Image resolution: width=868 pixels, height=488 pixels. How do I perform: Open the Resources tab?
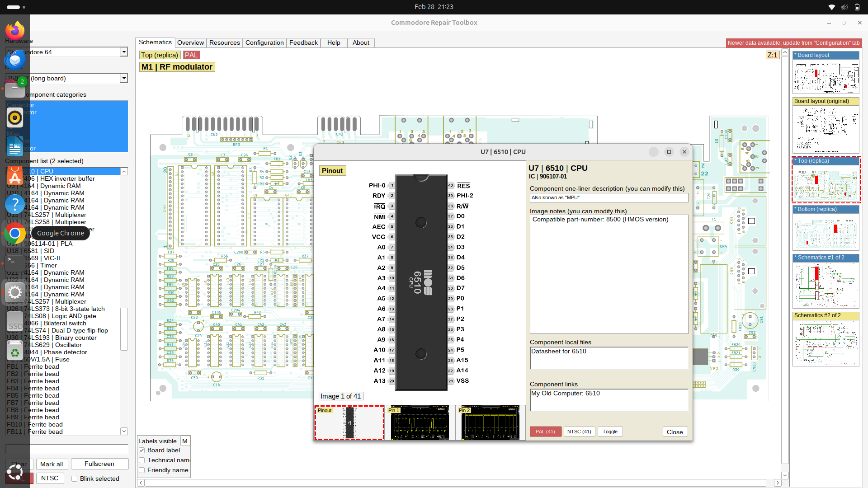pos(224,42)
